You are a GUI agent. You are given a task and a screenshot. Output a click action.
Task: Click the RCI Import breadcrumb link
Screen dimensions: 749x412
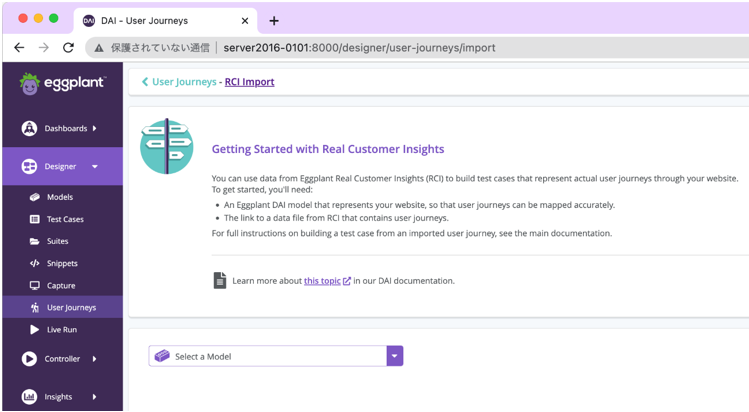pyautogui.click(x=249, y=82)
